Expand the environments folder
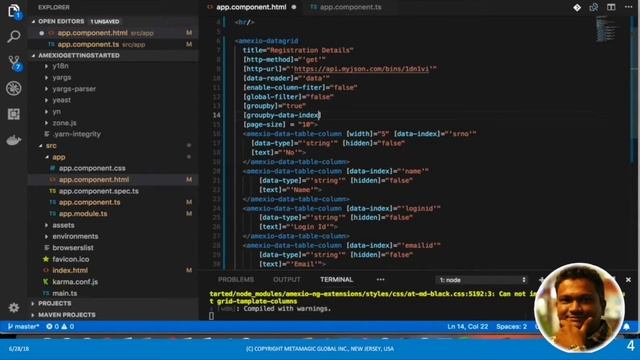Screen dimensions: 640x360 75,236
